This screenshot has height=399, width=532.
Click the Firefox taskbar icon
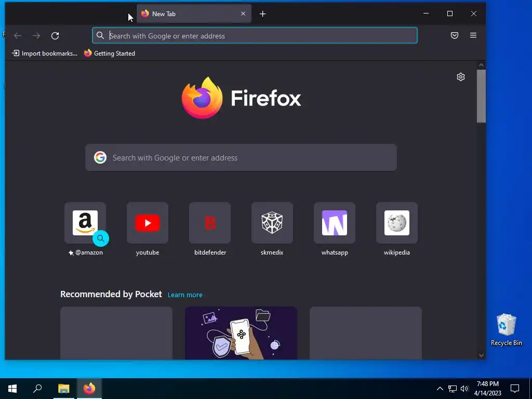click(89, 389)
